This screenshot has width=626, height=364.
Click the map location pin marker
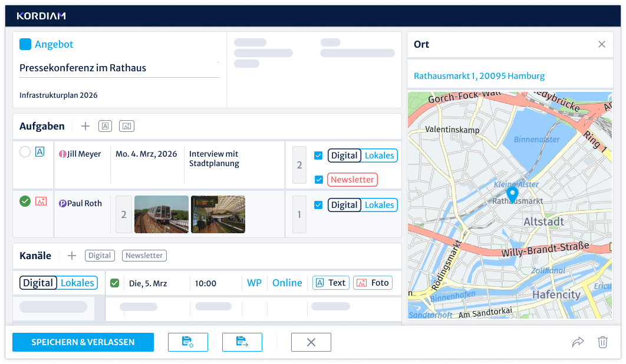512,195
